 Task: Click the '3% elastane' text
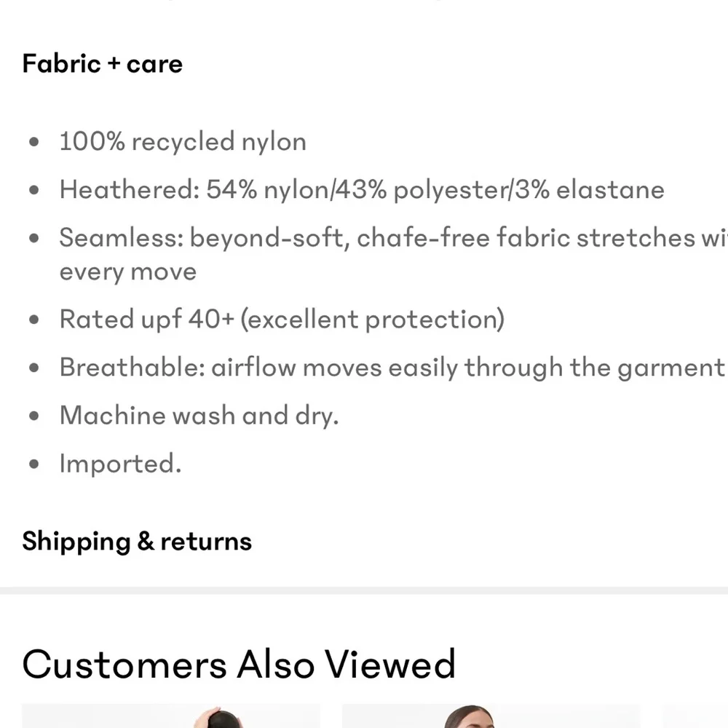590,190
